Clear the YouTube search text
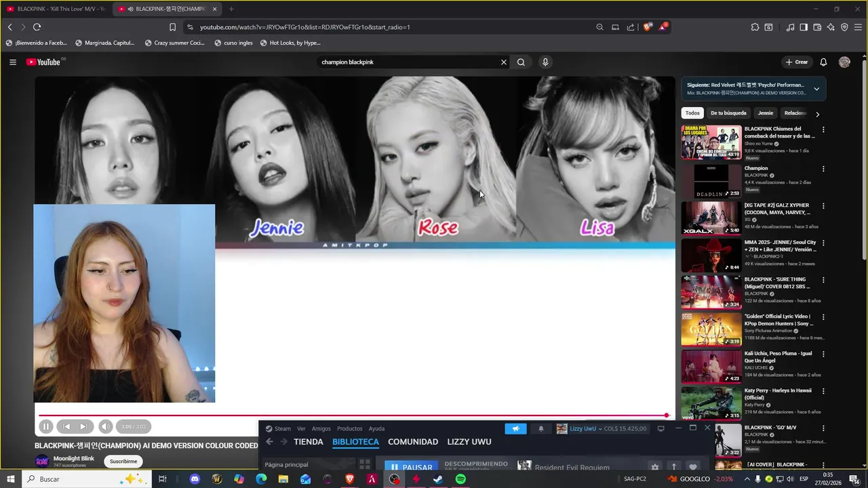The image size is (868, 488). [x=504, y=62]
